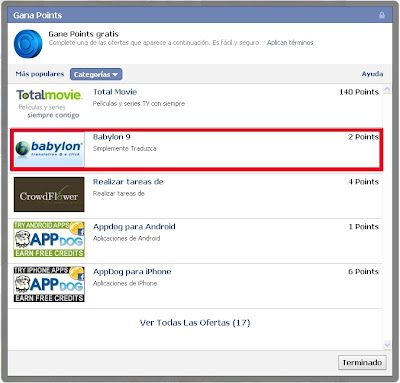The height and width of the screenshot is (383, 400).
Task: Click Ver Todas Las Ofertas (17)
Action: [195, 323]
